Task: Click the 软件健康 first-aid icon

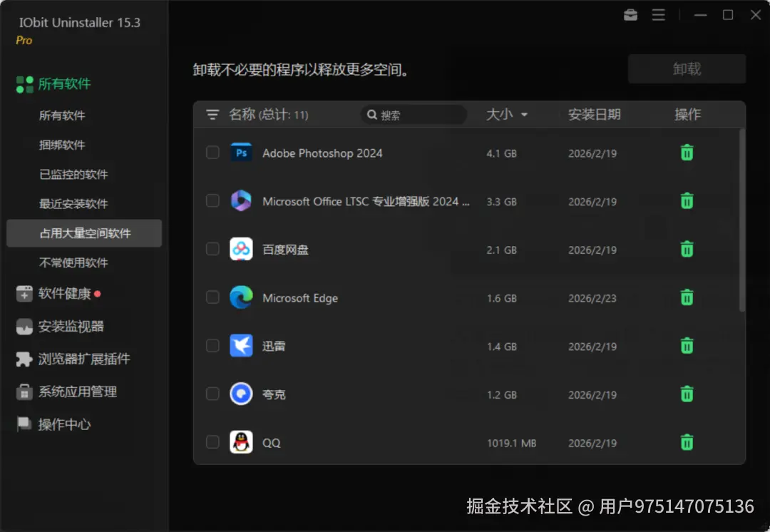Action: click(x=24, y=294)
